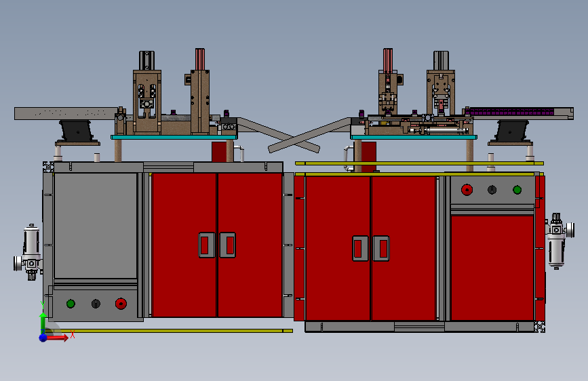Select the green push button on right control panel
This screenshot has width=588, height=381.
pos(517,190)
